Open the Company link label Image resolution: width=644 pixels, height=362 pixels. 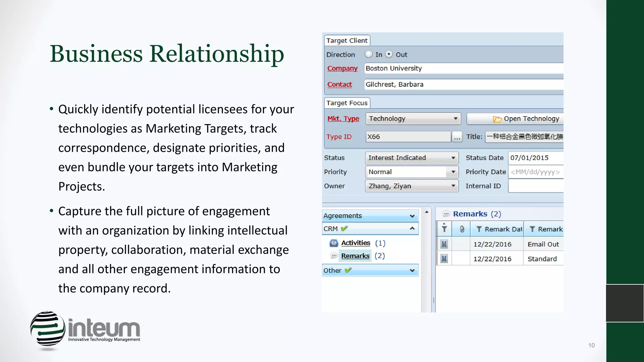(x=342, y=68)
